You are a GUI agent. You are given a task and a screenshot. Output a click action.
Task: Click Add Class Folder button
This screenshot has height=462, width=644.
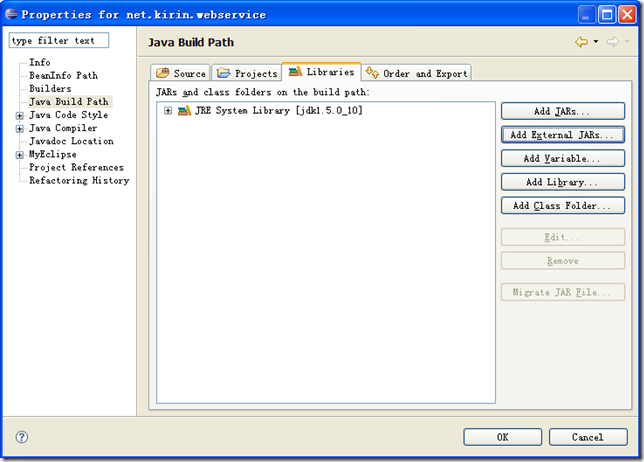(563, 206)
